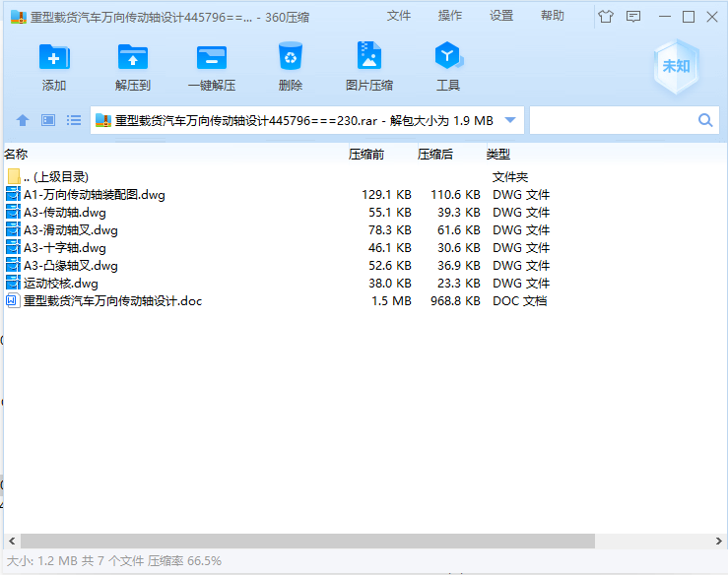Click the 129.1 KB size cell
This screenshot has width=728, height=575.
[x=386, y=194]
